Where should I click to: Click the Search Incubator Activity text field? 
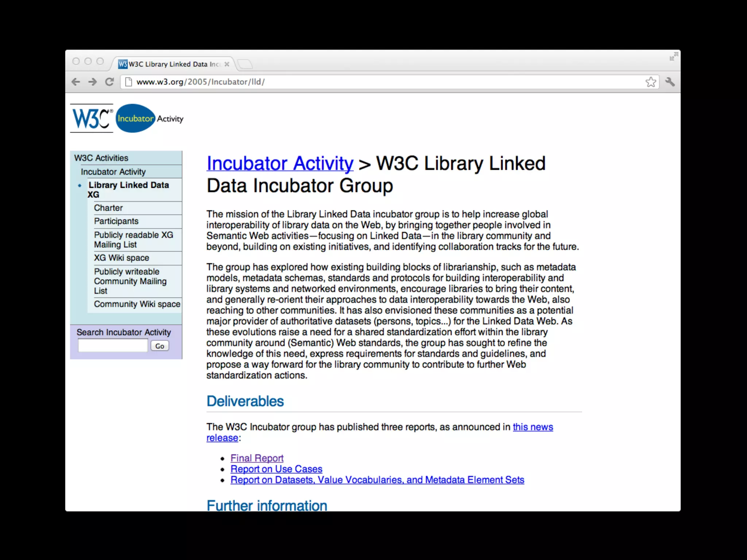click(x=113, y=345)
